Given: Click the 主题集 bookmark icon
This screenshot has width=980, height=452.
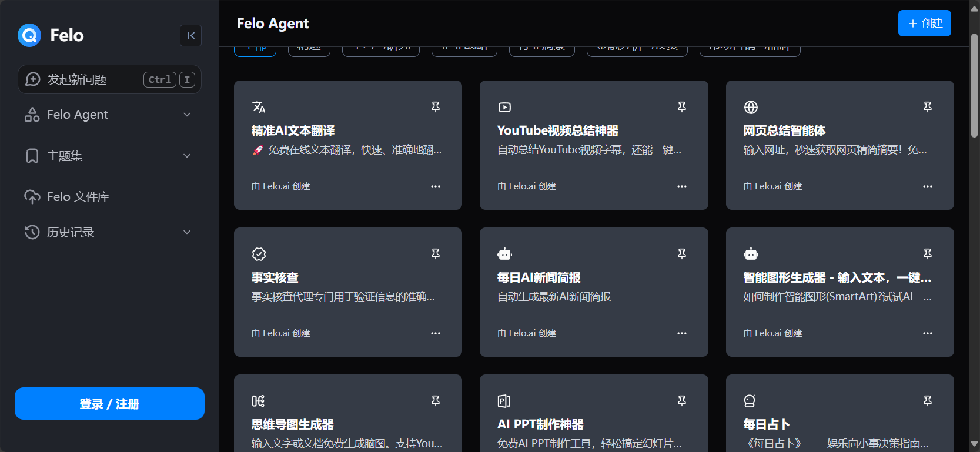Looking at the screenshot, I should (x=32, y=156).
